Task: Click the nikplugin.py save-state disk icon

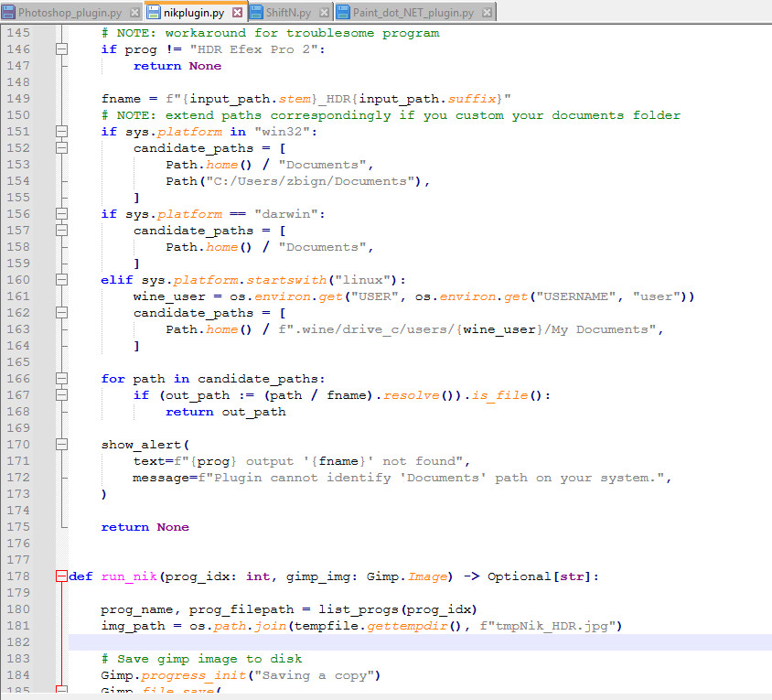Action: pos(154,13)
